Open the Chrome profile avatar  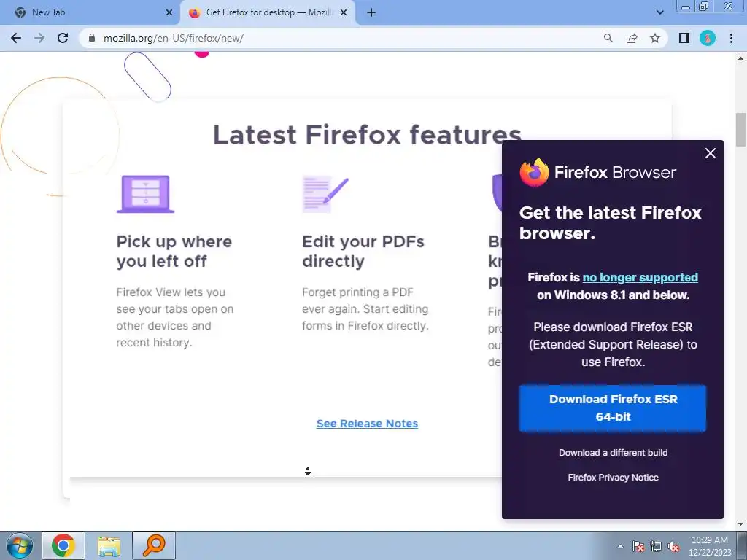708,38
